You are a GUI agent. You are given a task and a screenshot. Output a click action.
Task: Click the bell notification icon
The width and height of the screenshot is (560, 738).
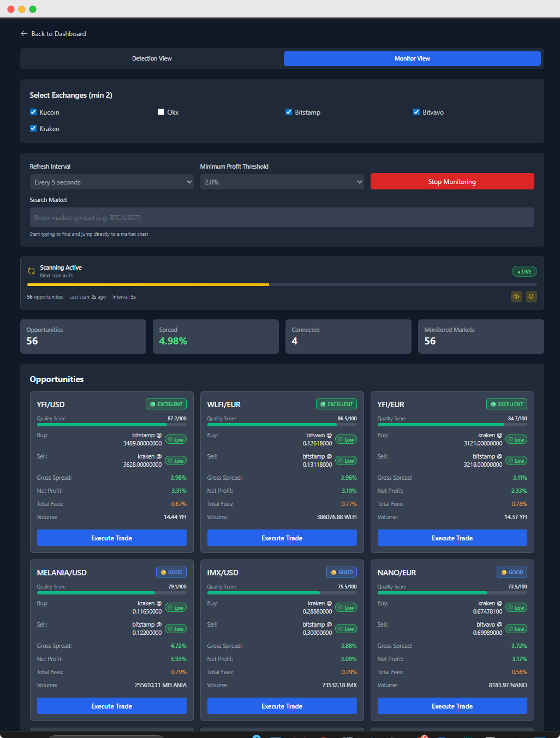[531, 296]
